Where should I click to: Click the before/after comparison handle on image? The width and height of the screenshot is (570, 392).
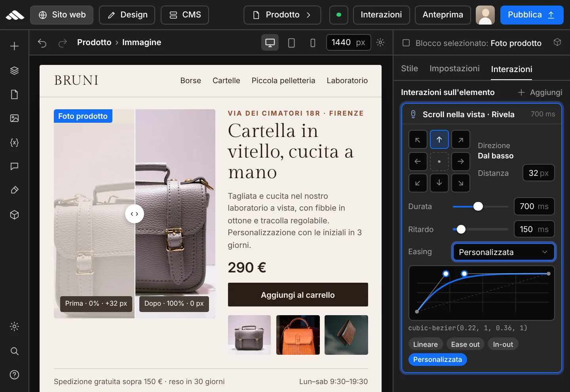click(x=135, y=214)
